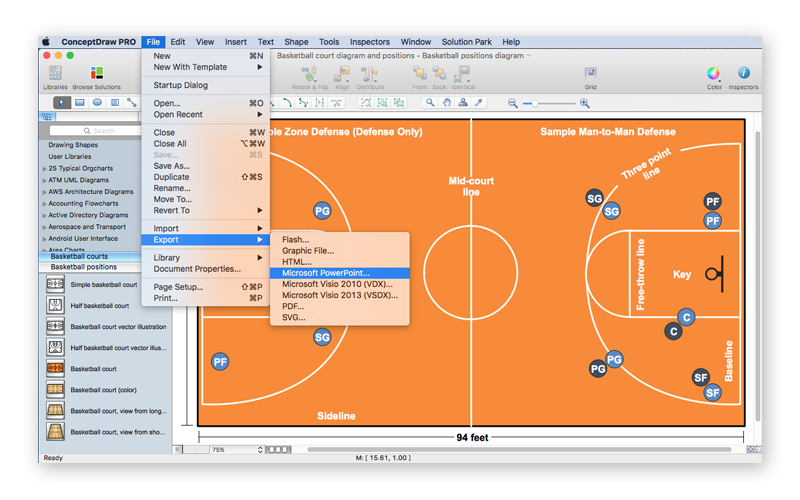Open the Inspectors menu

click(369, 42)
